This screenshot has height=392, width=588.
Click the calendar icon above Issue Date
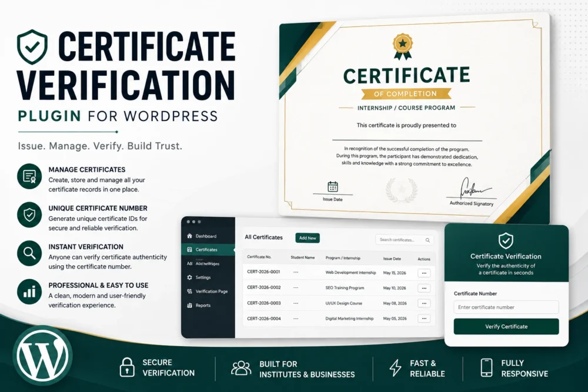click(333, 186)
